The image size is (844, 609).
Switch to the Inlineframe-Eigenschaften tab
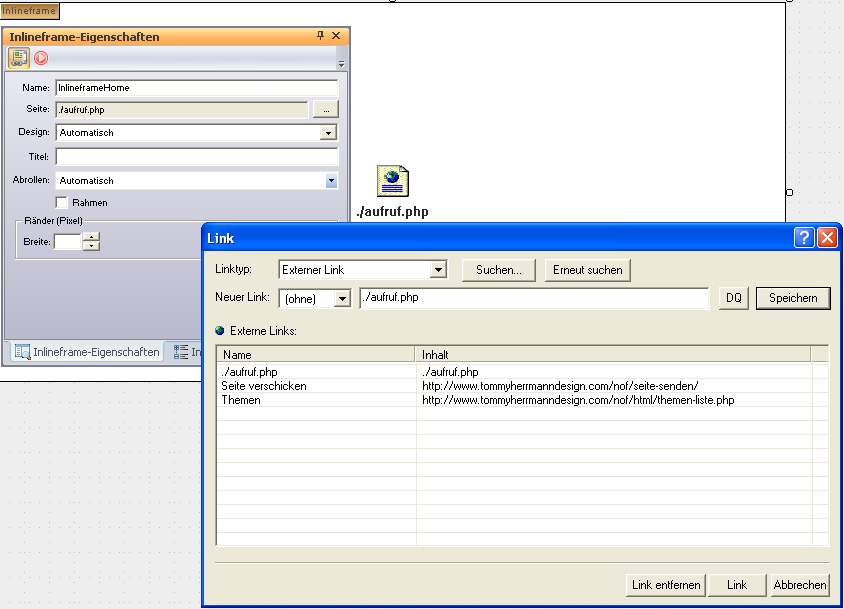pos(87,352)
